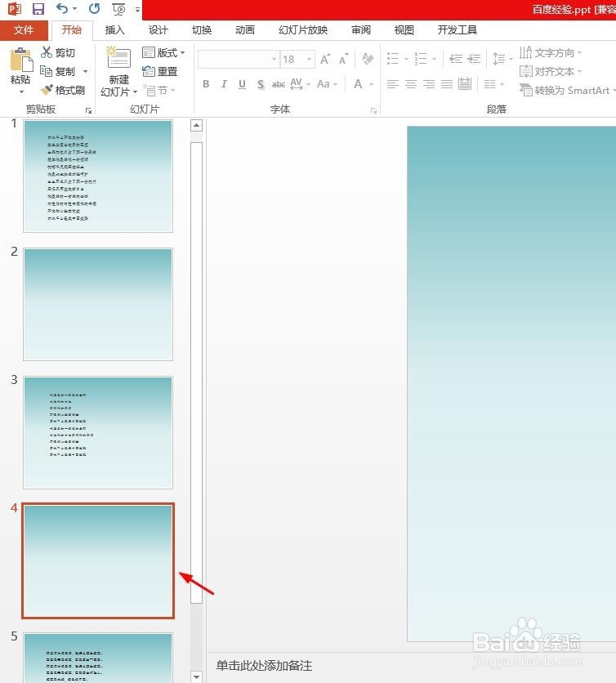
Task: Open 对齐文本 align text menu
Action: [551, 71]
